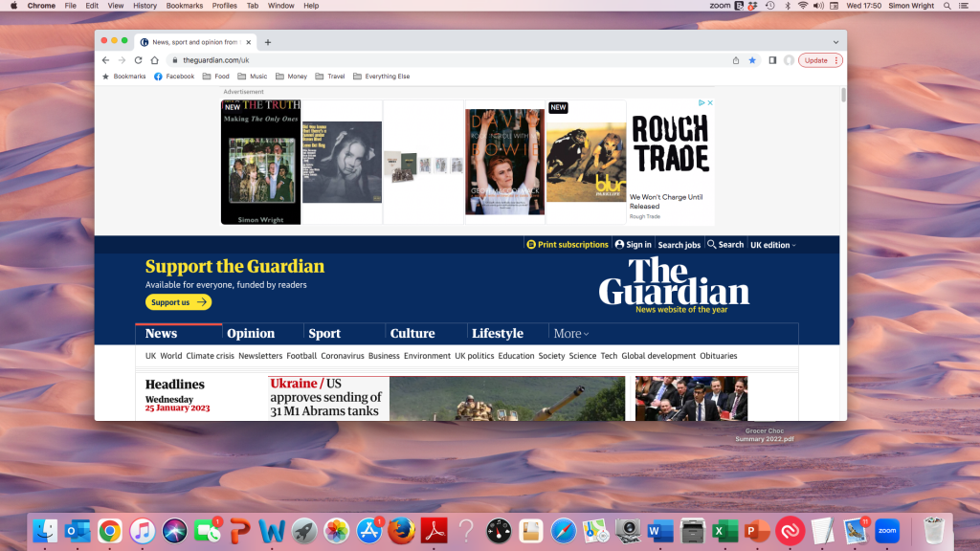Open the Chrome side panel icon

click(x=772, y=60)
